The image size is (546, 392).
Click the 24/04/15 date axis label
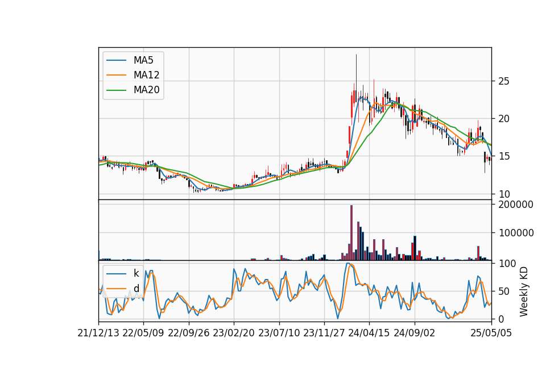click(369, 333)
